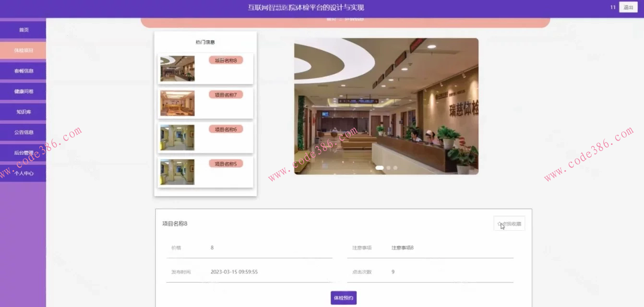Open 套餐信息 from the sidebar
644x307 pixels.
[23, 71]
